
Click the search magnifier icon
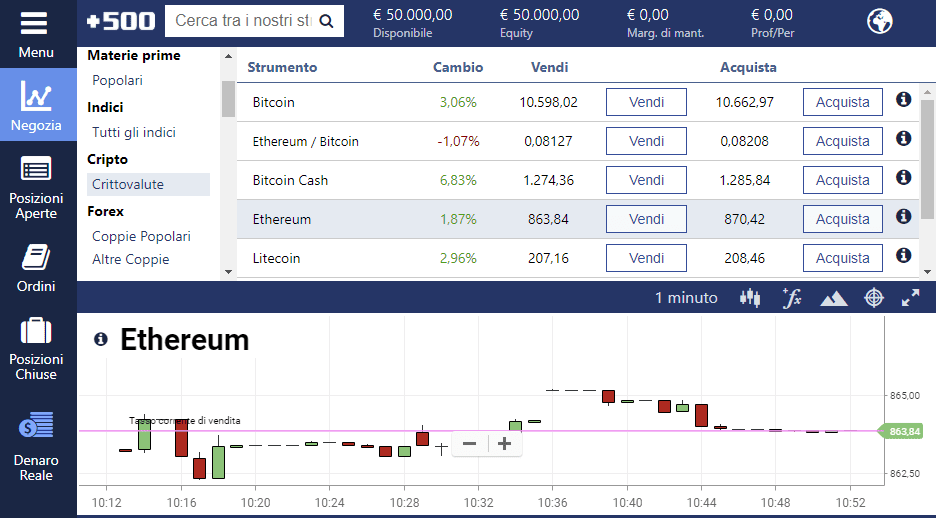(x=327, y=21)
